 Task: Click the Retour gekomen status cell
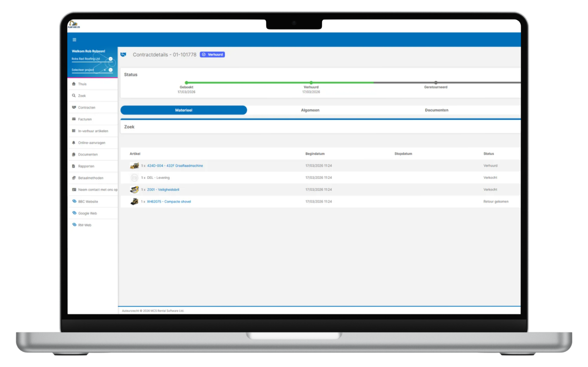[496, 202]
